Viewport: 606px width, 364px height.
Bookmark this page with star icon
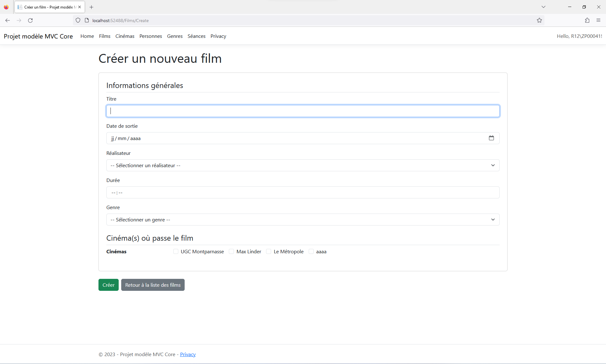539,21
